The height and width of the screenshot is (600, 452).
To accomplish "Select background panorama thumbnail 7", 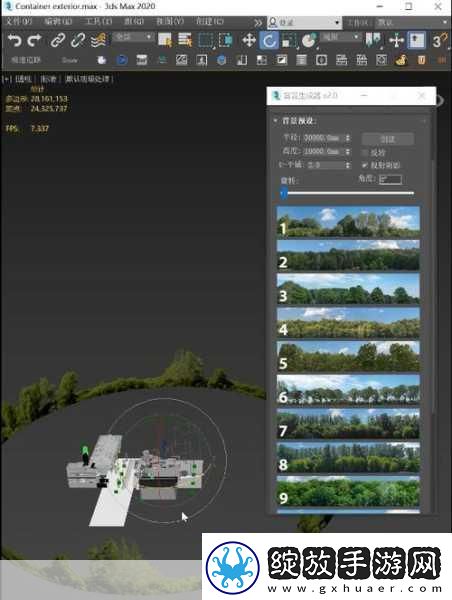I will pyautogui.click(x=348, y=423).
